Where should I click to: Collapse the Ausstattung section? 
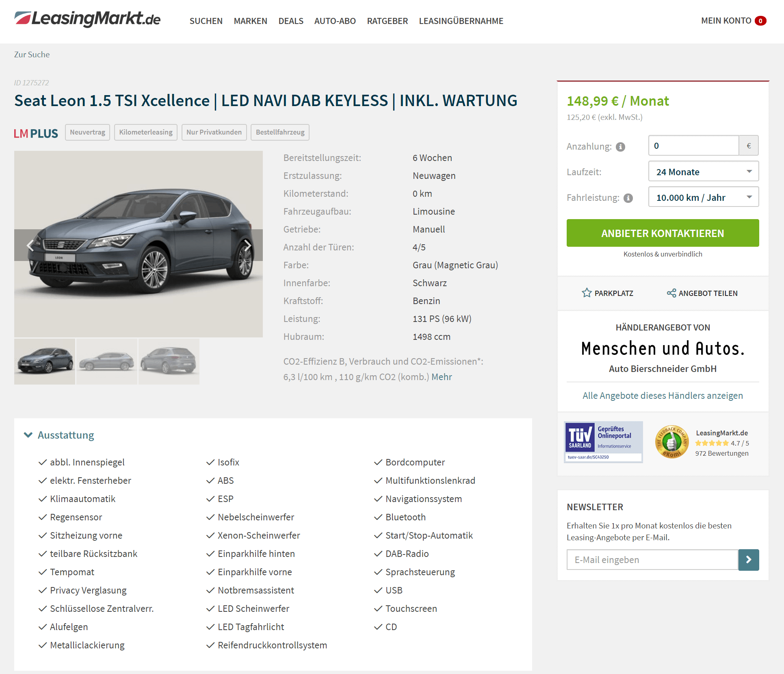59,435
